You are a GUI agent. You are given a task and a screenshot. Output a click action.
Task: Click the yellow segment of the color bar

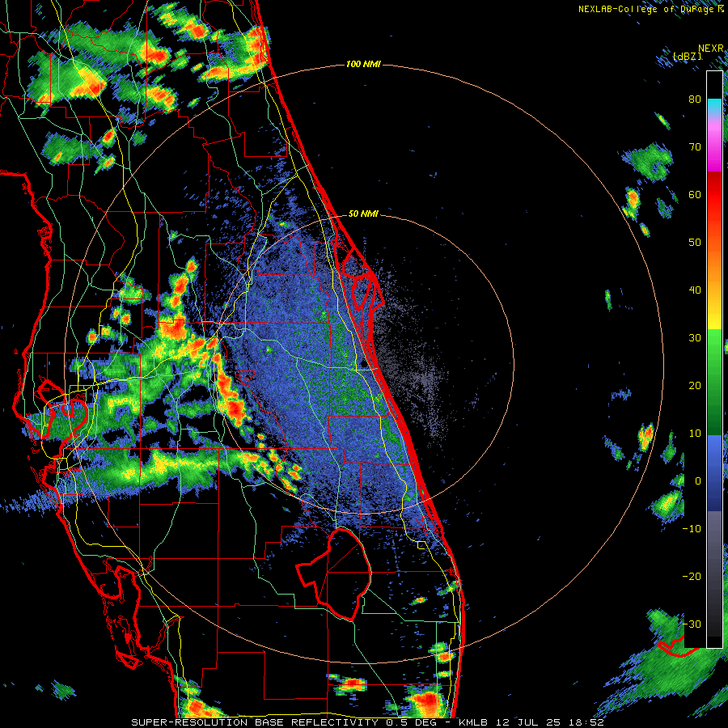pos(714,315)
